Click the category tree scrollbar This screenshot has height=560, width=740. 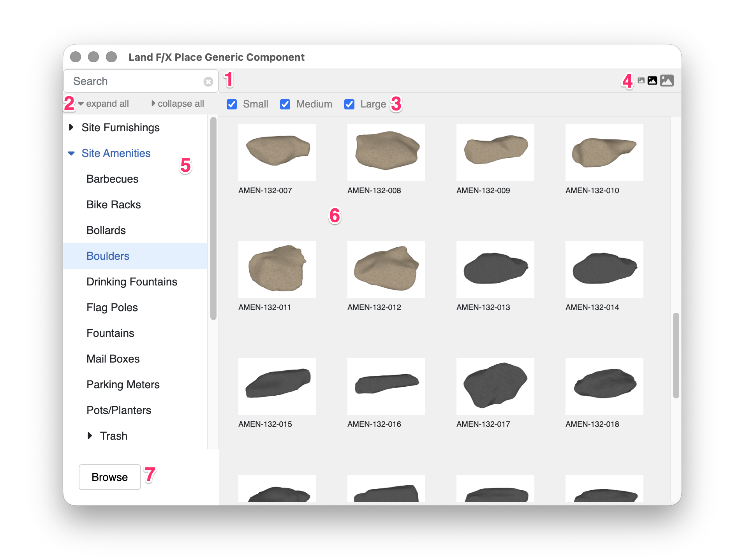[x=213, y=218]
